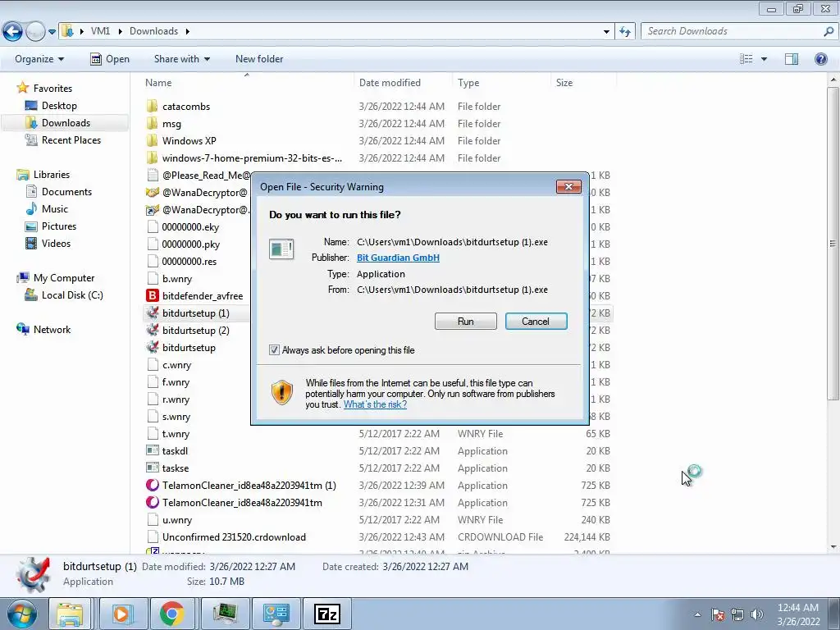Click Cancel in the security warning dialog
840x630 pixels.
[x=536, y=322]
